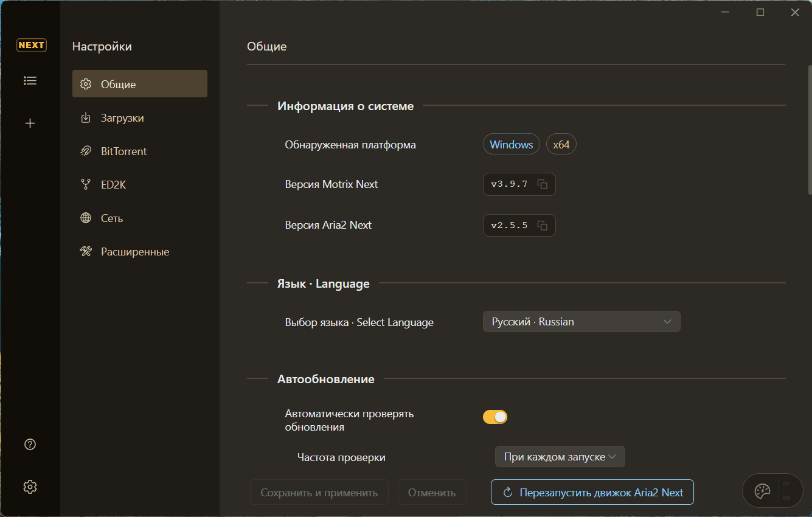
Task: Go to the BitTorrent settings section
Action: click(140, 151)
